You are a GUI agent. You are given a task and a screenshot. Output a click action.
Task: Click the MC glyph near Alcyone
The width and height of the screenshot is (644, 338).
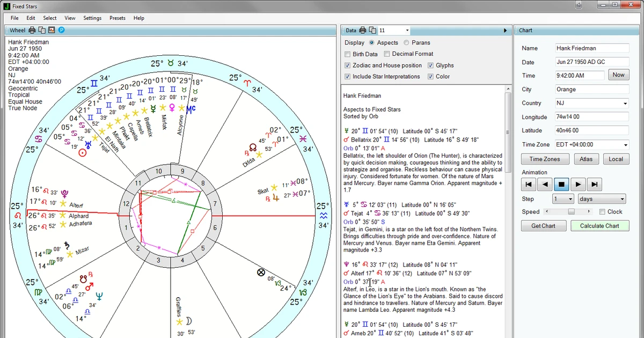191,109
